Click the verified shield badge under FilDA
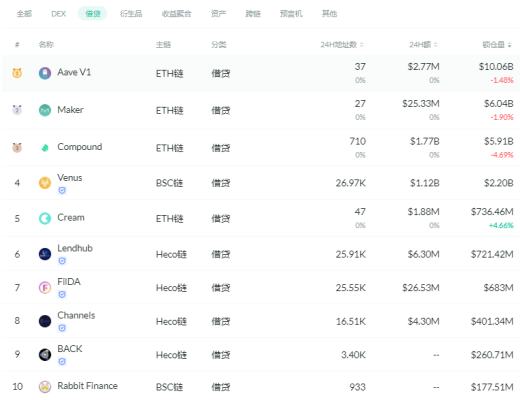Image resolution: width=520 pixels, height=400 pixels. (x=62, y=294)
